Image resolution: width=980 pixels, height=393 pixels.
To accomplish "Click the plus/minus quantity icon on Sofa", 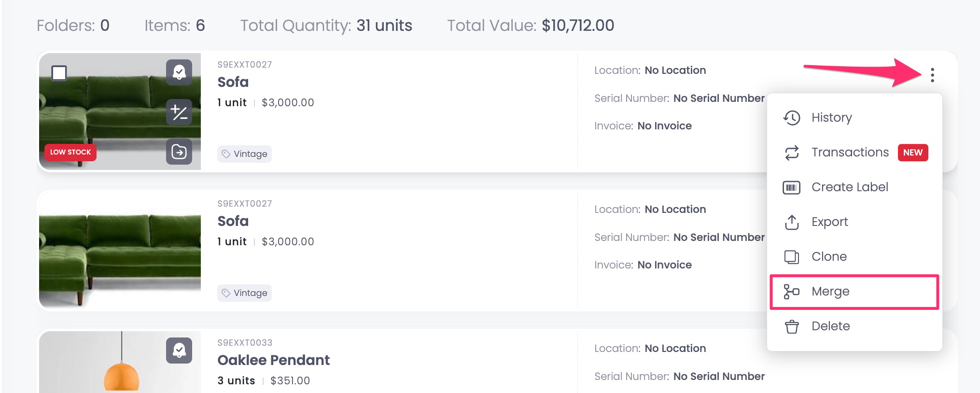I will 179,112.
